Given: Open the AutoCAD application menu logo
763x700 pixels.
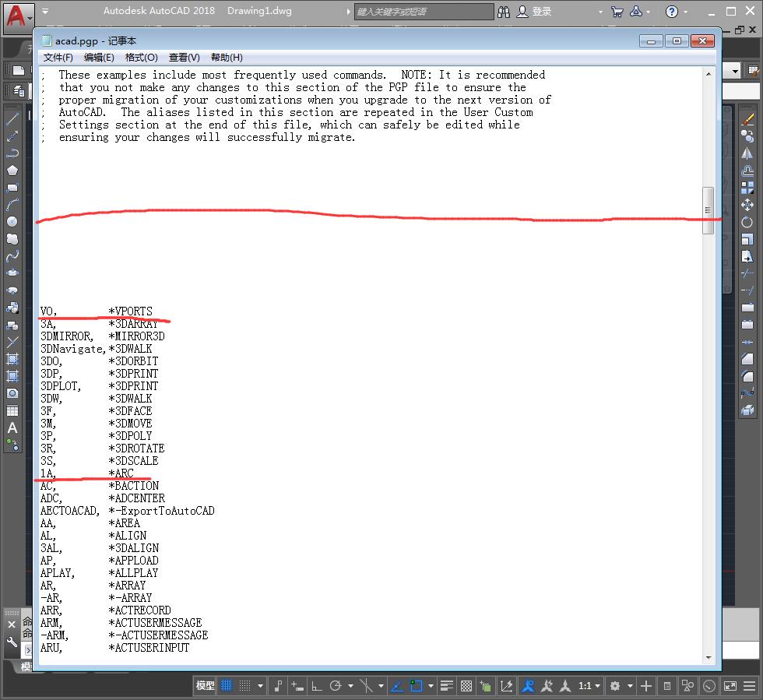Looking at the screenshot, I should [x=19, y=18].
